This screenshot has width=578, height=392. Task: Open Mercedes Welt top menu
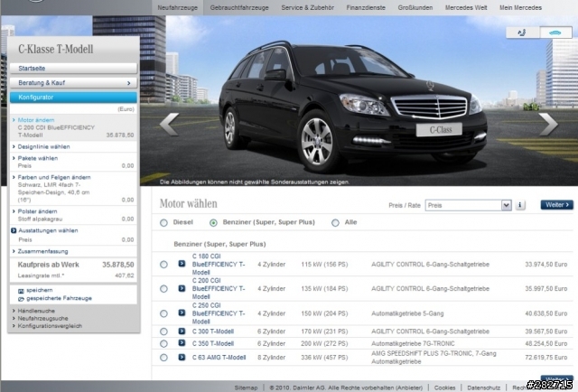(466, 8)
